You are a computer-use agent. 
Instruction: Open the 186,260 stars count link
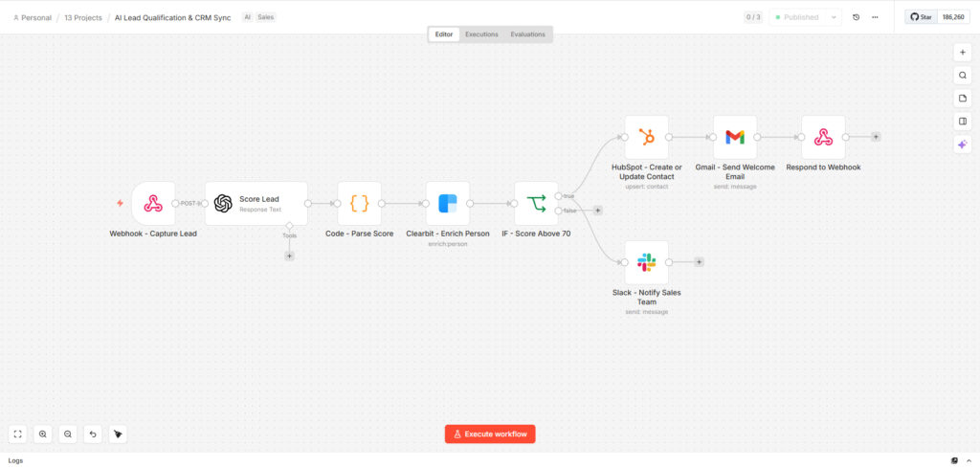point(954,17)
